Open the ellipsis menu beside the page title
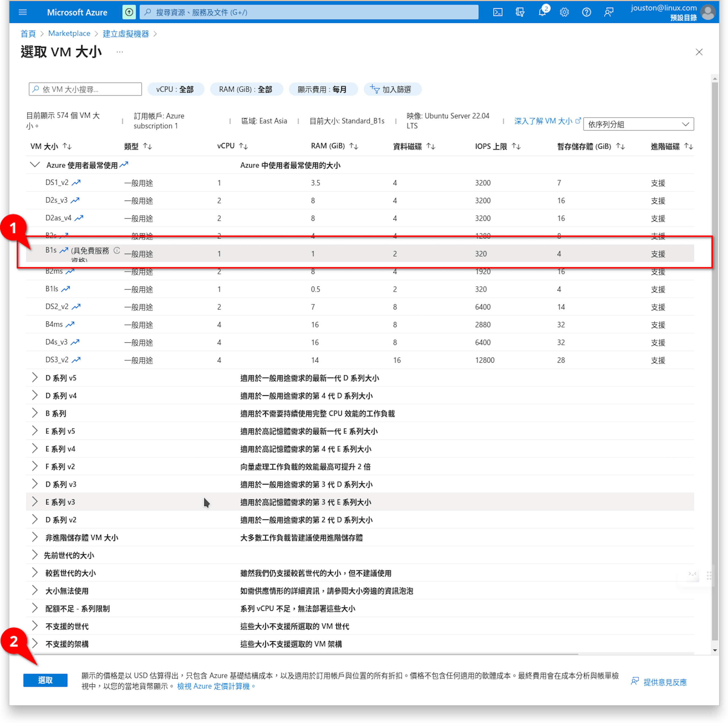The image size is (728, 723). (119, 52)
